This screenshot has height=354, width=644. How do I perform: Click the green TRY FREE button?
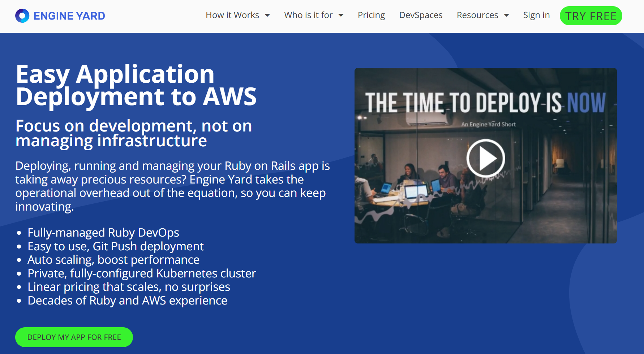click(x=591, y=16)
